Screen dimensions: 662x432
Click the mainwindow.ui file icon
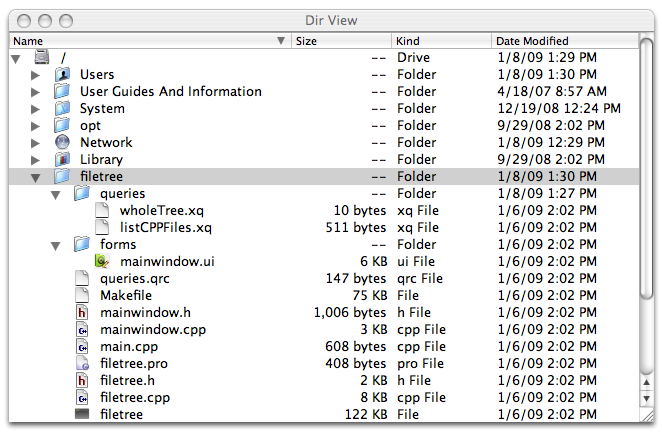[102, 262]
